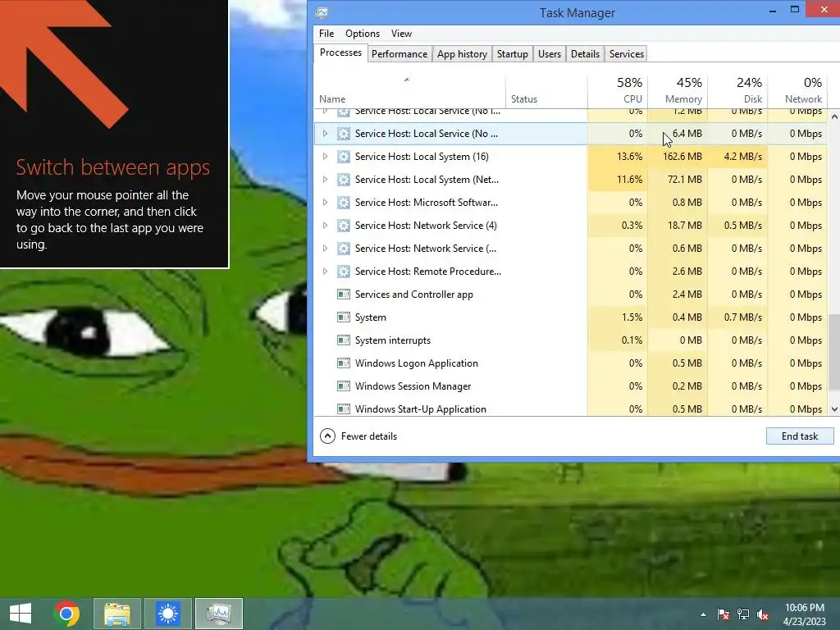Click gear icon of highlighted Service Host: Local Service (No ...
This screenshot has width=840, height=630.
click(x=344, y=134)
